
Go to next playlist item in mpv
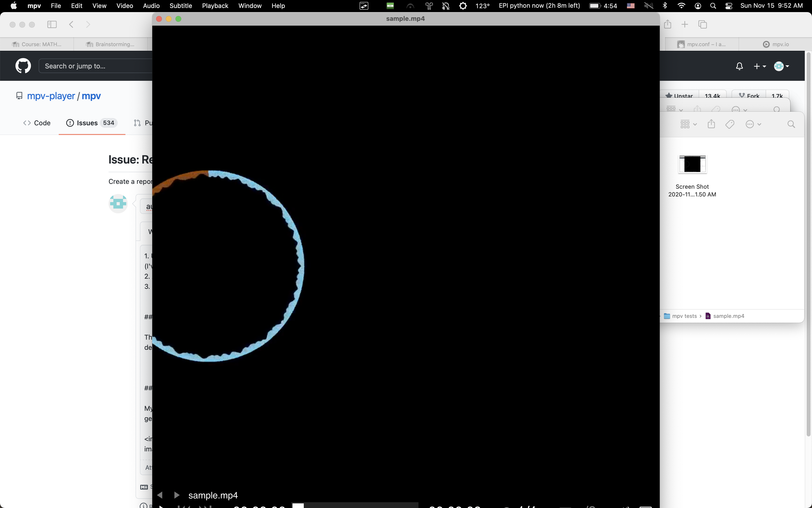(x=177, y=495)
